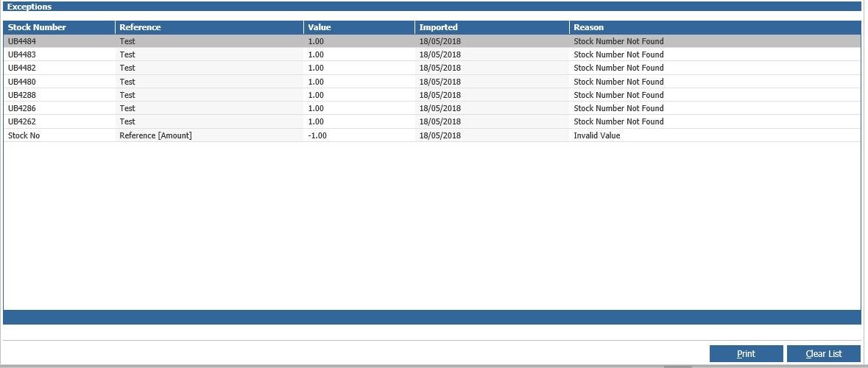Select stock number UB4484
This screenshot has height=368, width=868.
click(22, 41)
